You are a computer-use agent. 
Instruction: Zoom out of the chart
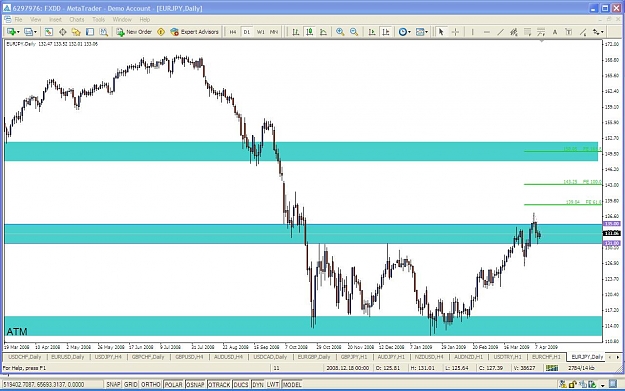coord(354,32)
